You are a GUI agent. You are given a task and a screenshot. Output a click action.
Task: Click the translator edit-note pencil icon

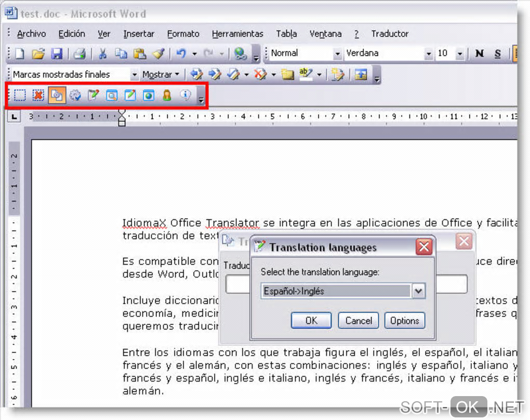(x=130, y=95)
